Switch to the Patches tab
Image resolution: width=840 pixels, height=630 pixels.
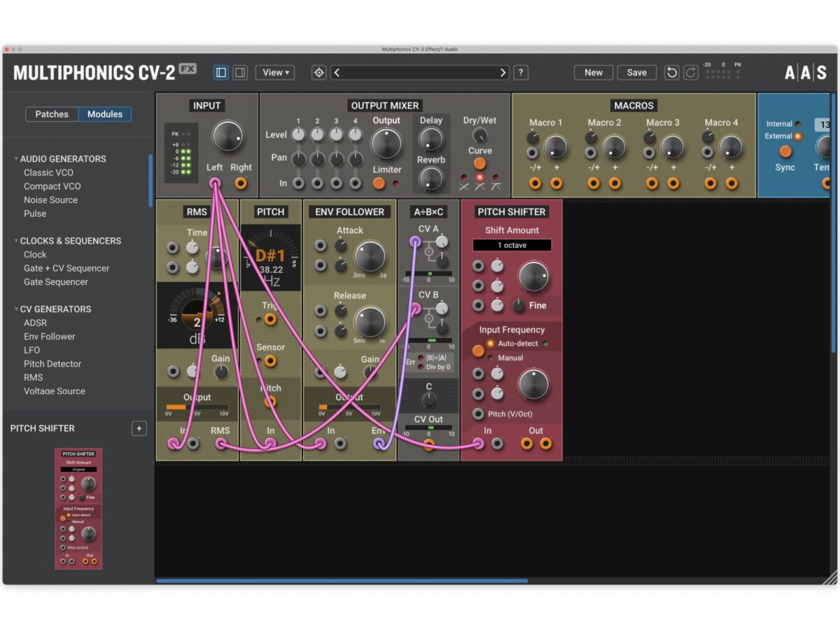click(x=52, y=114)
